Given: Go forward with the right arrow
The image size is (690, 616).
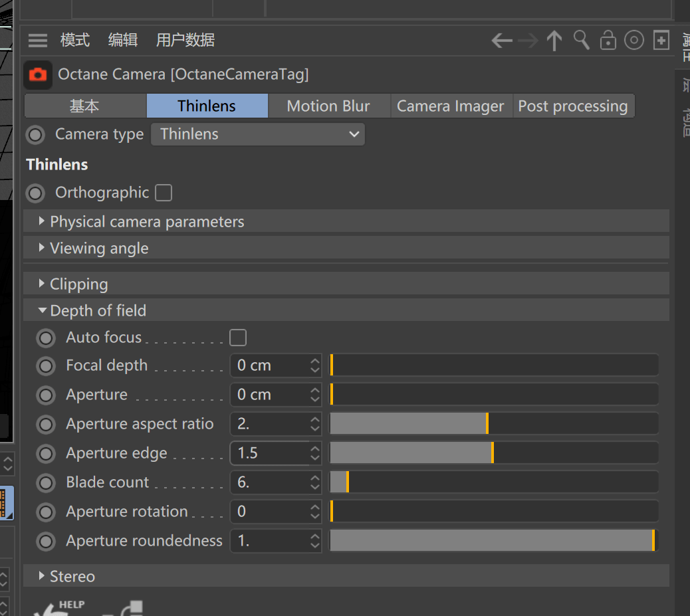Looking at the screenshot, I should [528, 41].
